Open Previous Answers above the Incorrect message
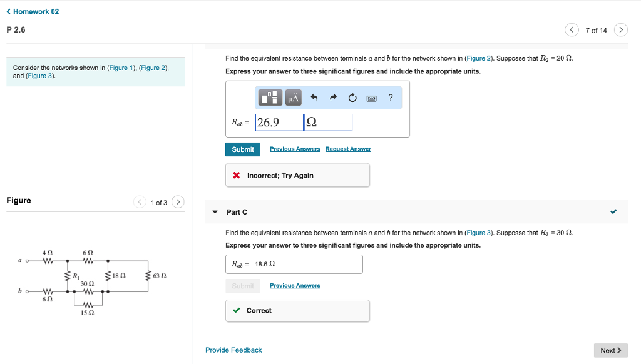The height and width of the screenshot is (364, 641). tap(295, 149)
